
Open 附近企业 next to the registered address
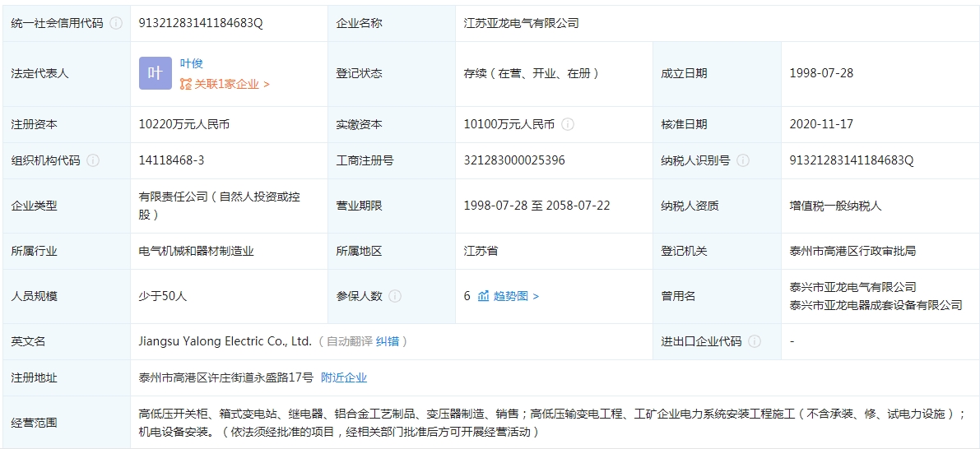[x=344, y=377]
